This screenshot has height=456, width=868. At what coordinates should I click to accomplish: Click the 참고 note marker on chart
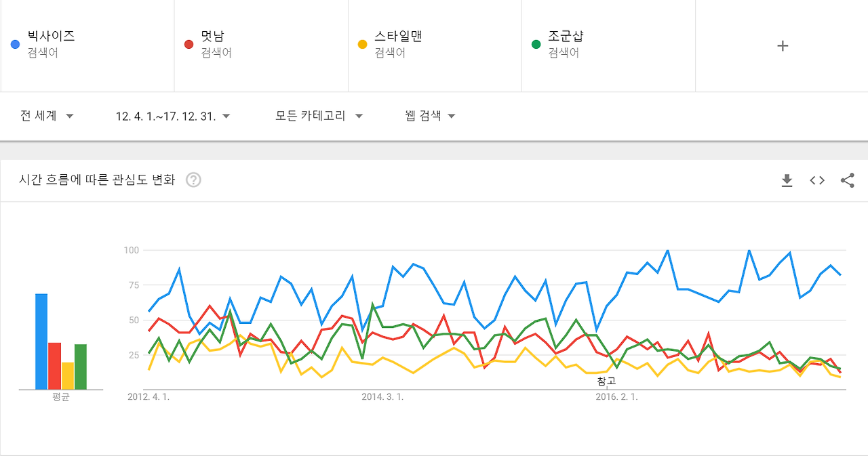click(x=606, y=381)
